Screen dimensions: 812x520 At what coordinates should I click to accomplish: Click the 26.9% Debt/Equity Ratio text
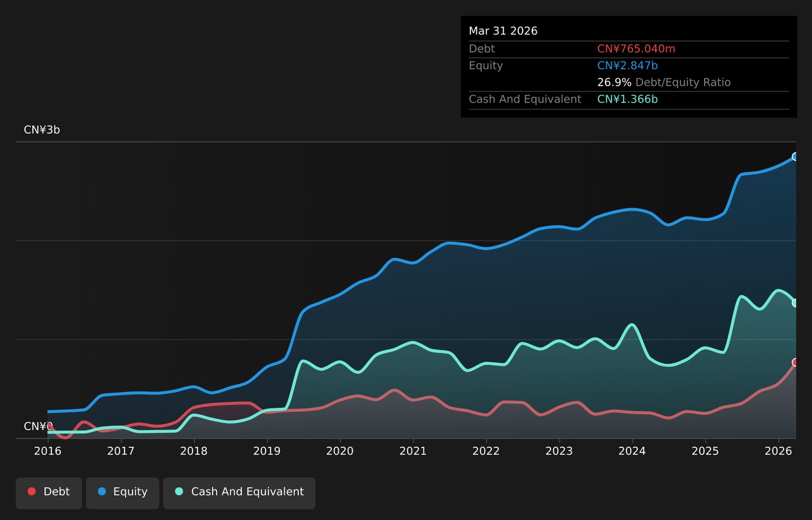664,83
